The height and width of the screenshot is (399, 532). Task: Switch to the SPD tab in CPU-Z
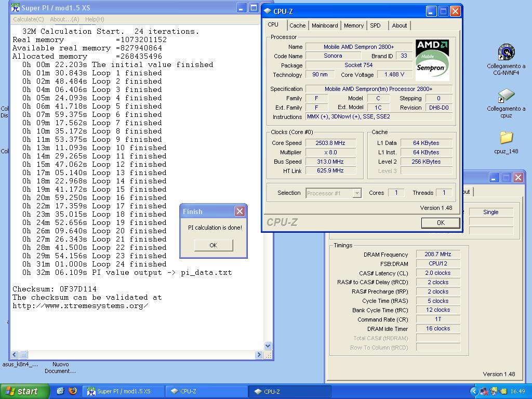click(375, 25)
